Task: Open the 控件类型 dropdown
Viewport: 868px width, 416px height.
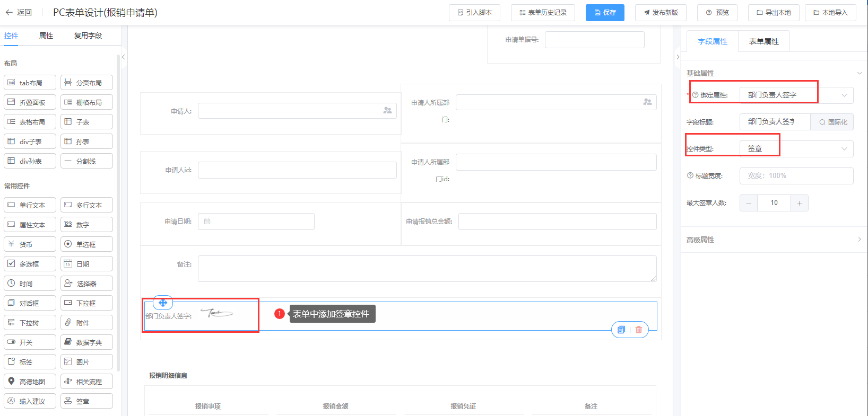Action: [796, 149]
